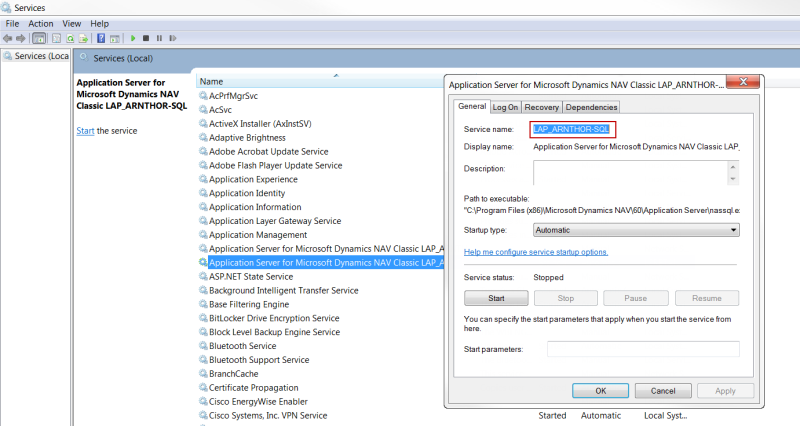This screenshot has width=800, height=426.
Task: Stop the service with the square toolbar icon
Action: pos(146,38)
